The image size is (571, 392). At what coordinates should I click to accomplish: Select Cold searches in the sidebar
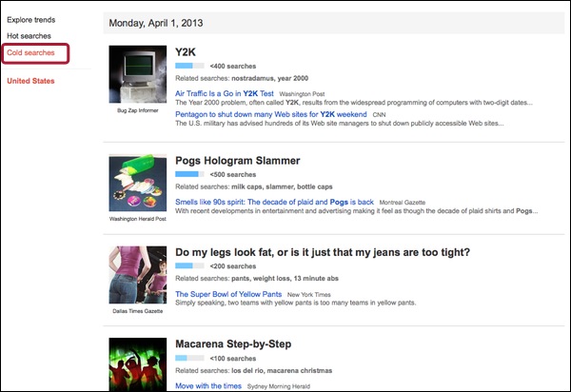[x=30, y=52]
